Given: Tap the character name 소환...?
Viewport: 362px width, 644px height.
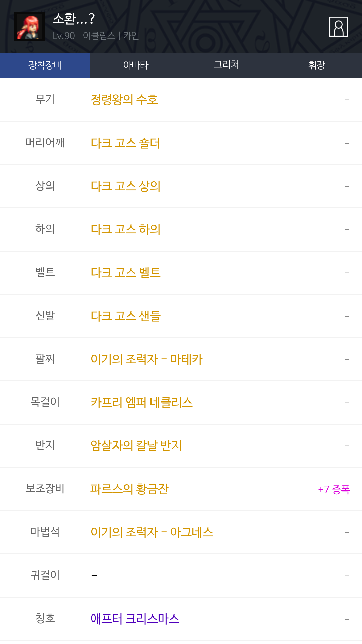Looking at the screenshot, I should [x=74, y=19].
